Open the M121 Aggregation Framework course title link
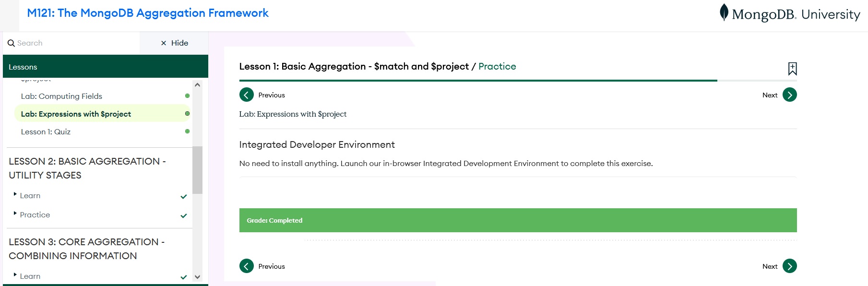Viewport: 868px width, 286px height. (x=148, y=13)
